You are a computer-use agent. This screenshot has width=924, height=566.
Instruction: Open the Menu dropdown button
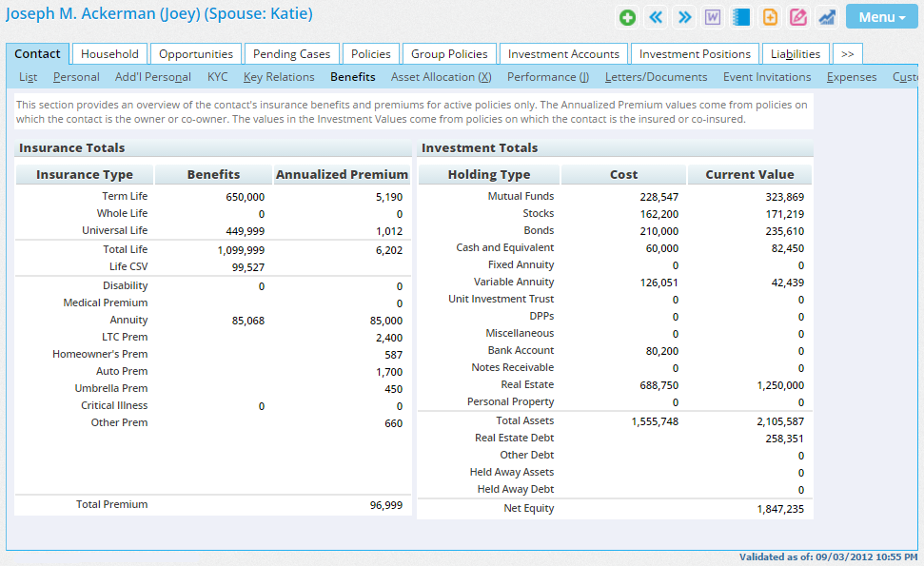(881, 17)
